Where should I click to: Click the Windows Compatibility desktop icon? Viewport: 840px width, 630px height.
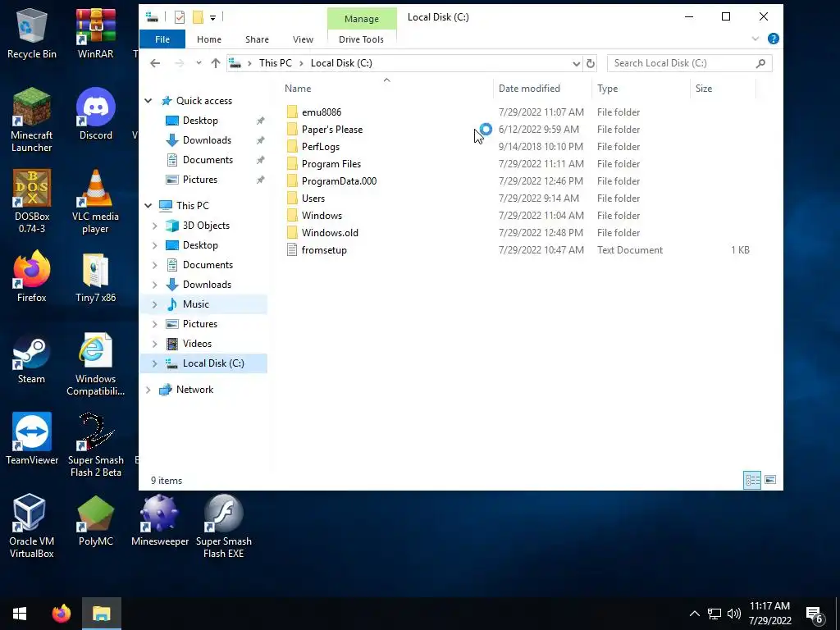tap(95, 363)
